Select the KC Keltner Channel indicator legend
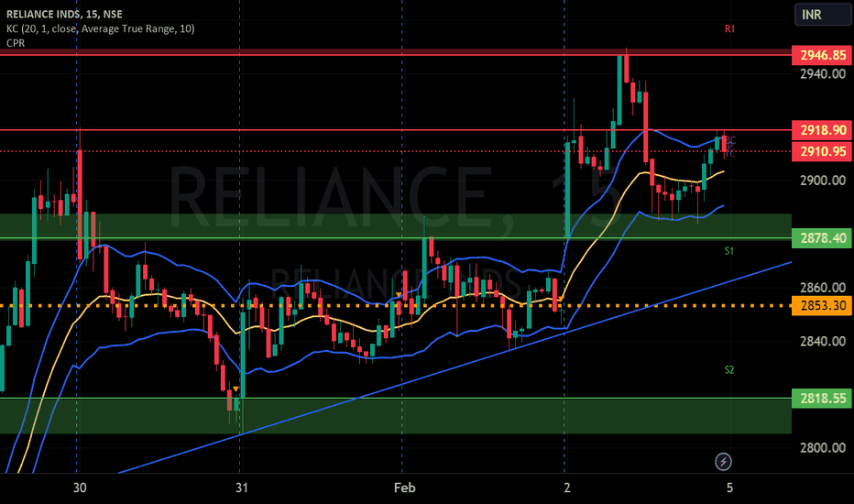Screen dimensions: 854x504 tap(100, 29)
